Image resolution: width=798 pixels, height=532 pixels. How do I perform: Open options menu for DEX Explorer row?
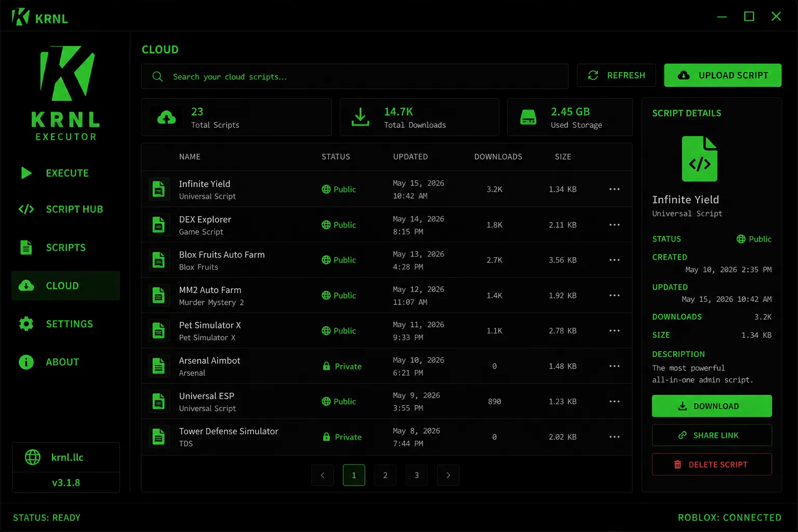tap(615, 225)
